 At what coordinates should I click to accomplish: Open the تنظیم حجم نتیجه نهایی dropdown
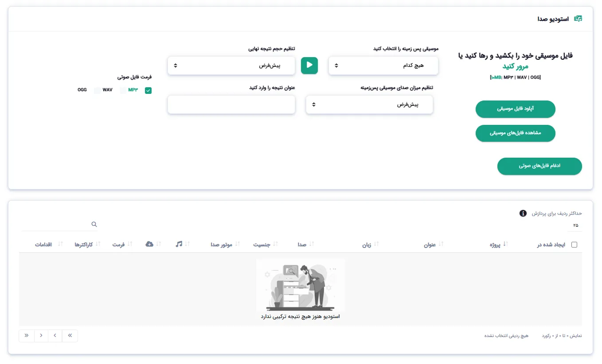click(x=231, y=66)
